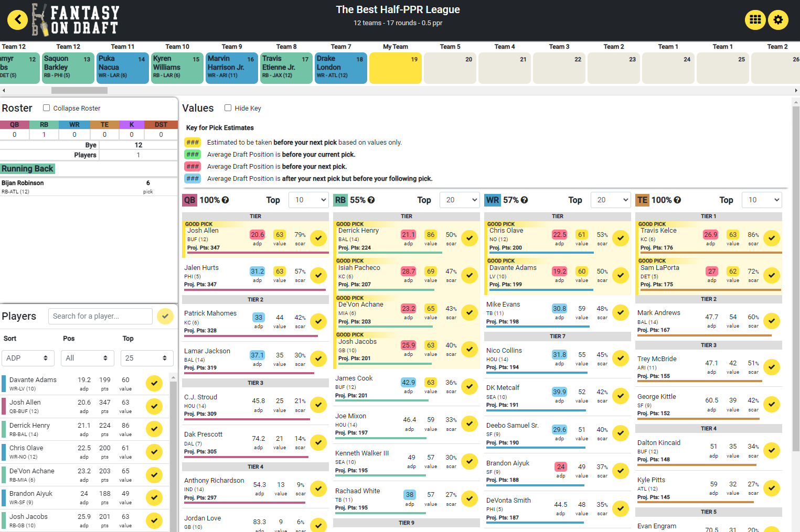Click the green ADP-before-current-pick key swatch
The width and height of the screenshot is (800, 532).
(193, 155)
